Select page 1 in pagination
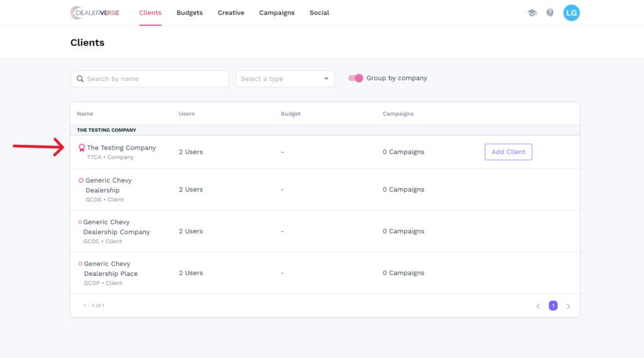Screen dimensions: 644x358 pyautogui.click(x=553, y=306)
